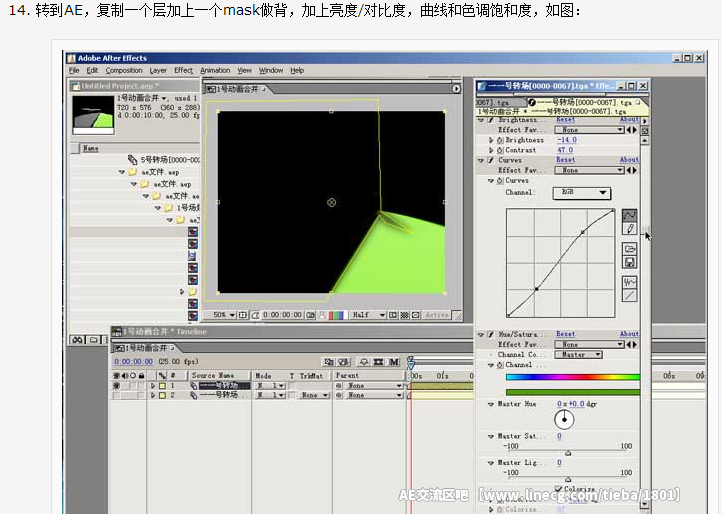Click the binoculars find icon in Project panel
The image size is (722, 514).
click(x=77, y=340)
